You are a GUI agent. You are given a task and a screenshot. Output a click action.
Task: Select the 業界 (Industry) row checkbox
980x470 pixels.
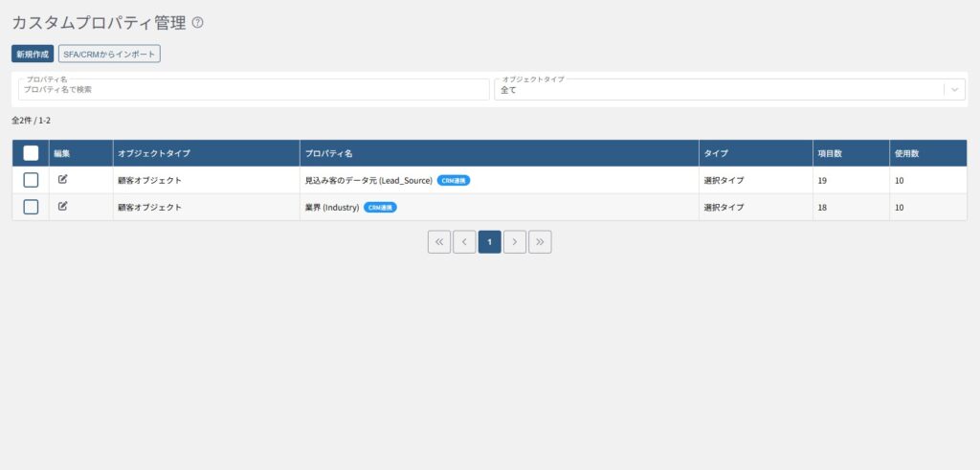pos(31,207)
